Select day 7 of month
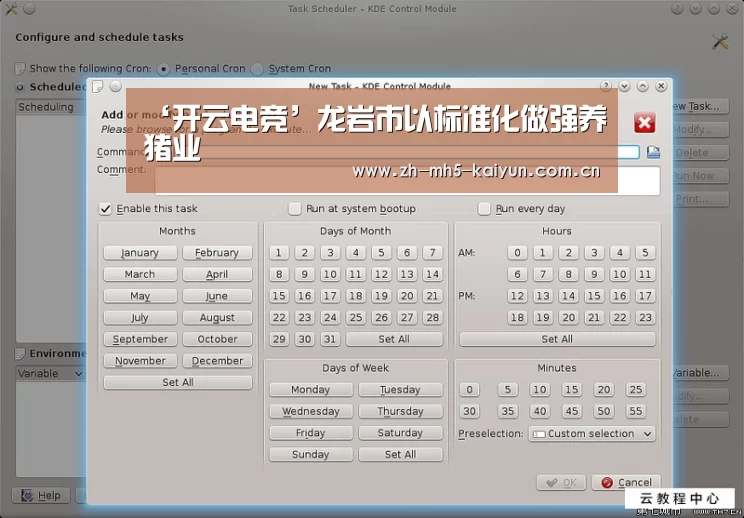This screenshot has width=744, height=518. point(433,253)
